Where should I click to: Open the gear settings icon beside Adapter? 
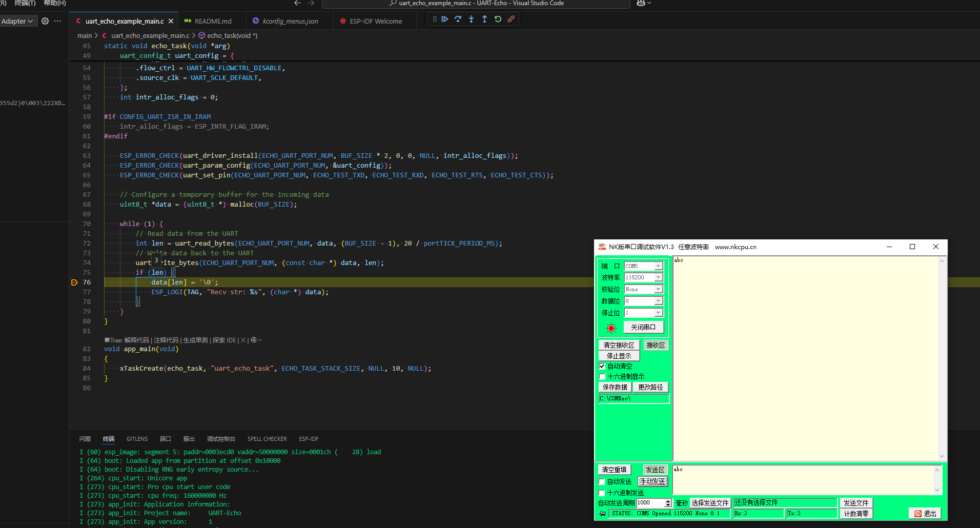coord(45,21)
